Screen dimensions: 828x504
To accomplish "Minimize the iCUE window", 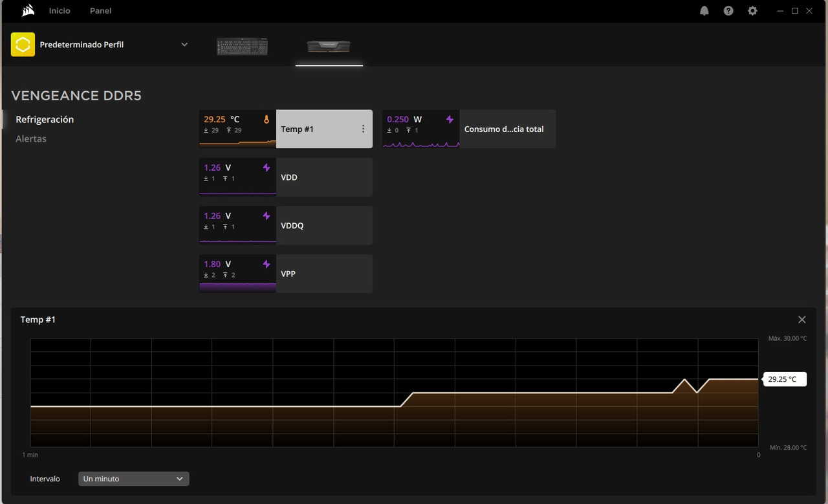I will [x=780, y=11].
